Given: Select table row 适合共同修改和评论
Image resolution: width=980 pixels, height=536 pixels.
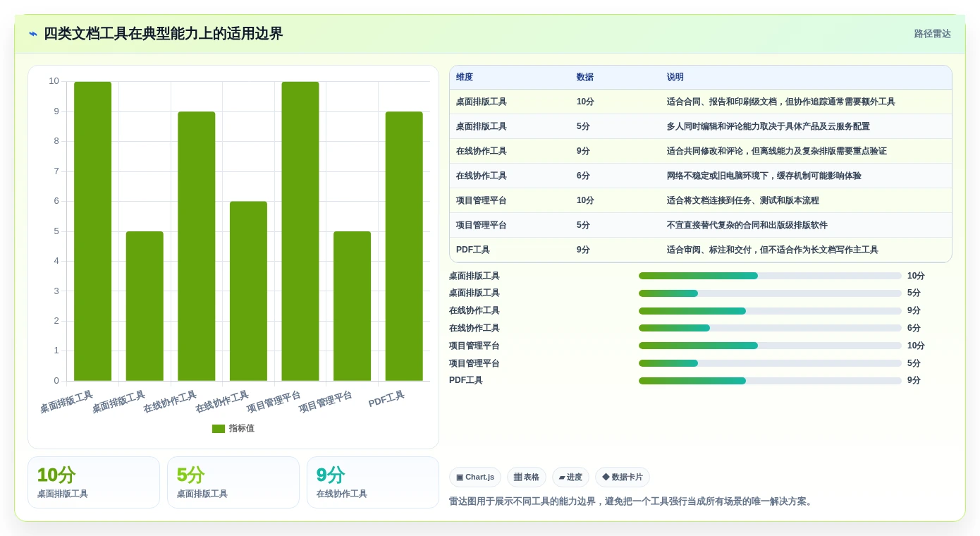Looking at the screenshot, I should point(701,151).
